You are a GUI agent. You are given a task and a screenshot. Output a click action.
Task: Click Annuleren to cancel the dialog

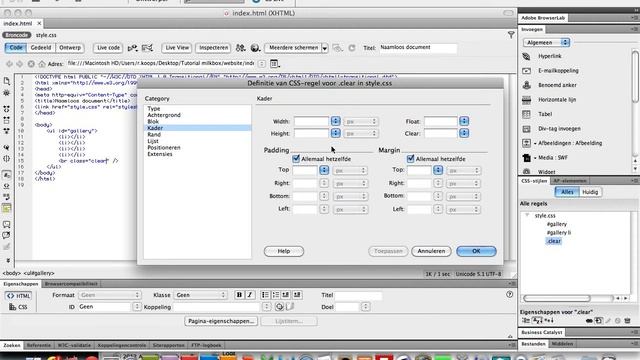[x=431, y=251]
